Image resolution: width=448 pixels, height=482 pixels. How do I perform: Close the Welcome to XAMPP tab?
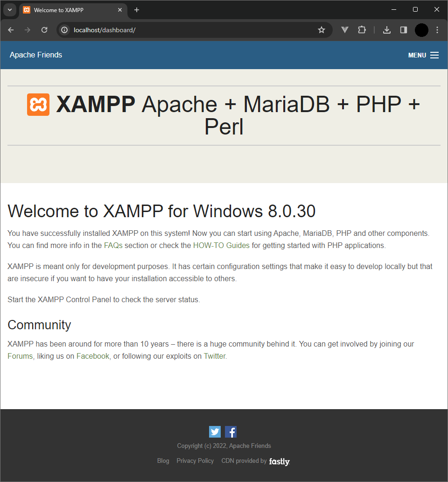click(x=120, y=10)
